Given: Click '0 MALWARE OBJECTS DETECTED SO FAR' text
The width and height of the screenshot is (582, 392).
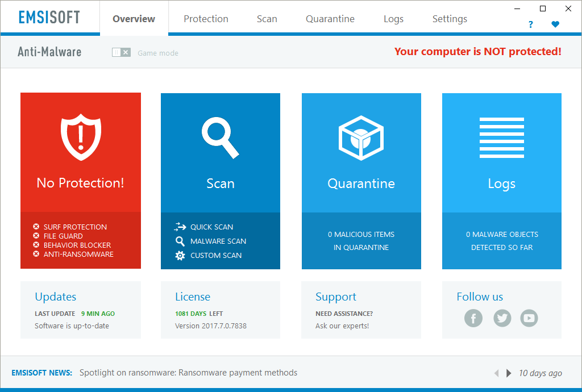Looking at the screenshot, I should [502, 241].
